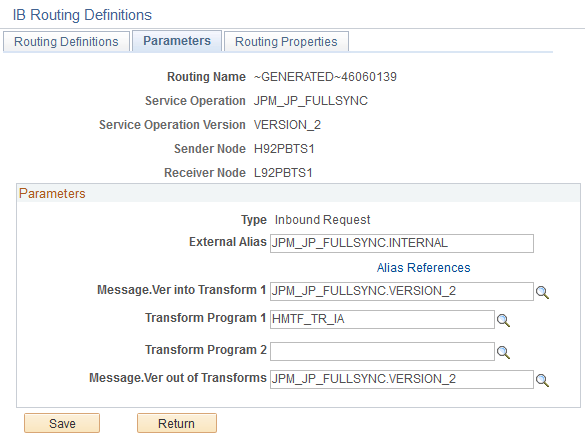Open the Alias References link
Viewport: 585px width, 436px height.
pos(423,267)
